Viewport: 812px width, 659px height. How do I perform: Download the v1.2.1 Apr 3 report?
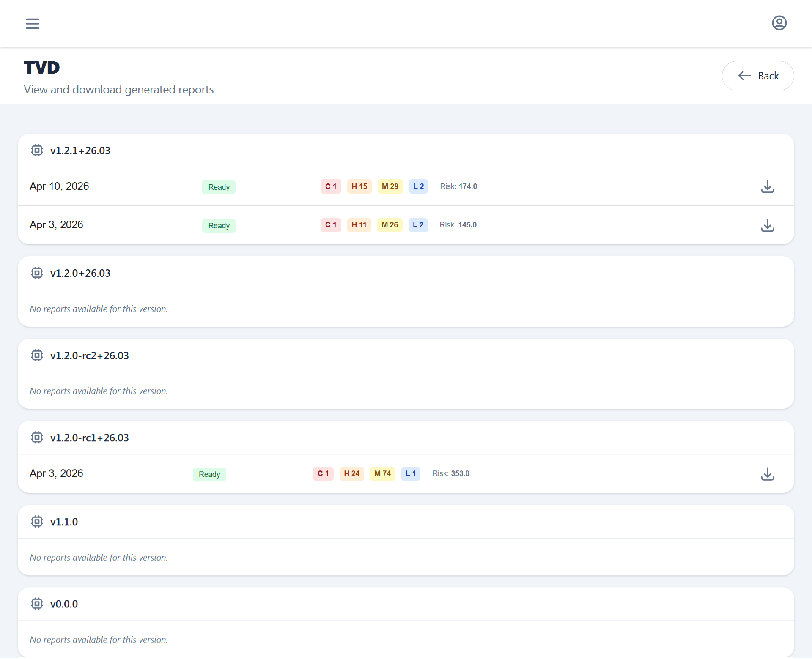(x=767, y=225)
